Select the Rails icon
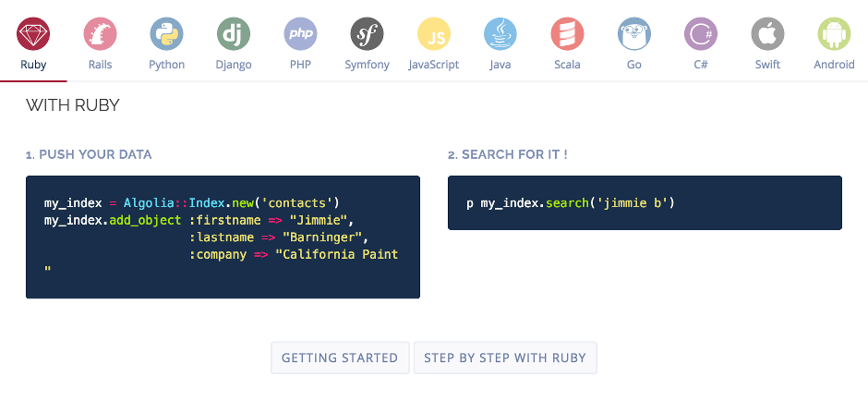This screenshot has width=868, height=414. click(100, 34)
